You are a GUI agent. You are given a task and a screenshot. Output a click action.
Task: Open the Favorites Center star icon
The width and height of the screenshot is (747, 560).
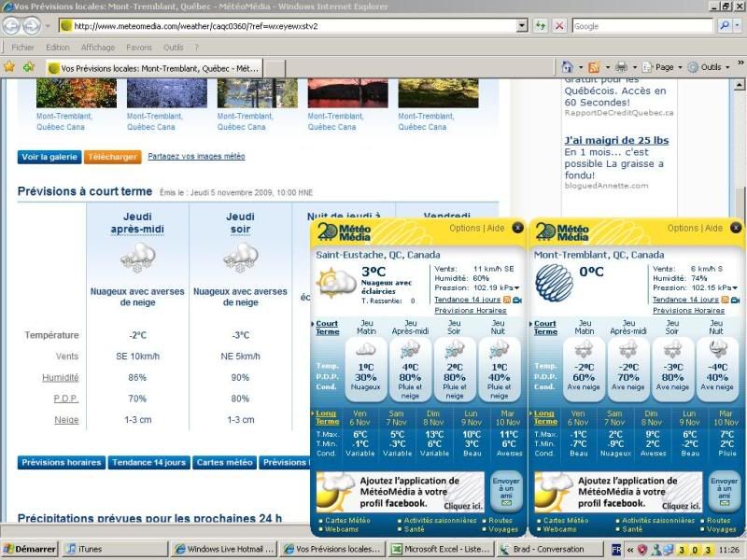[x=9, y=66]
